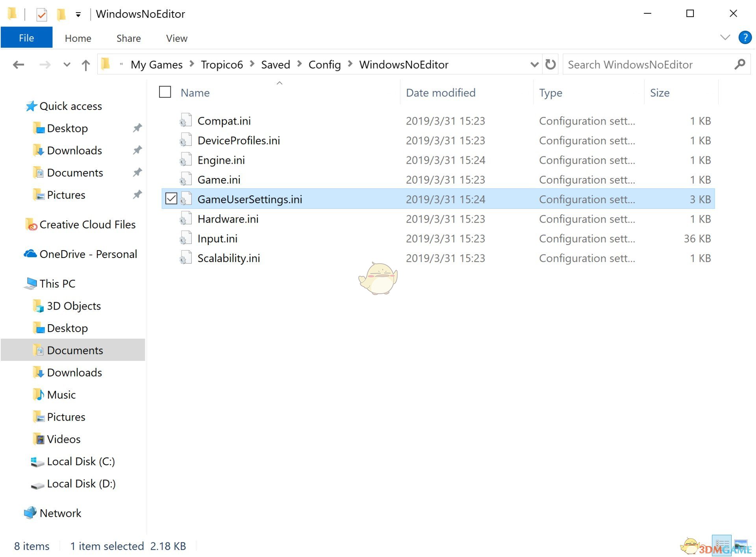The image size is (756, 557).
Task: Click Saved in the address path
Action: click(x=275, y=65)
